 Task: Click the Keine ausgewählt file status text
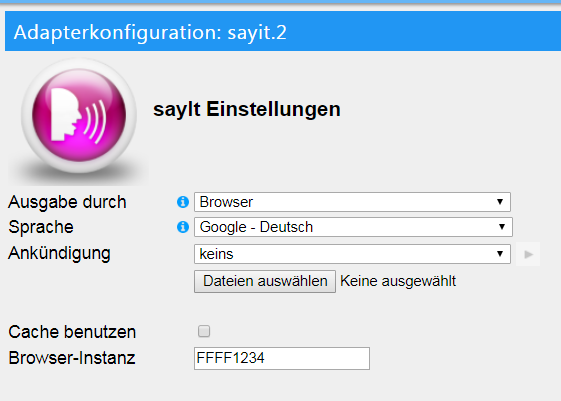pos(398,281)
